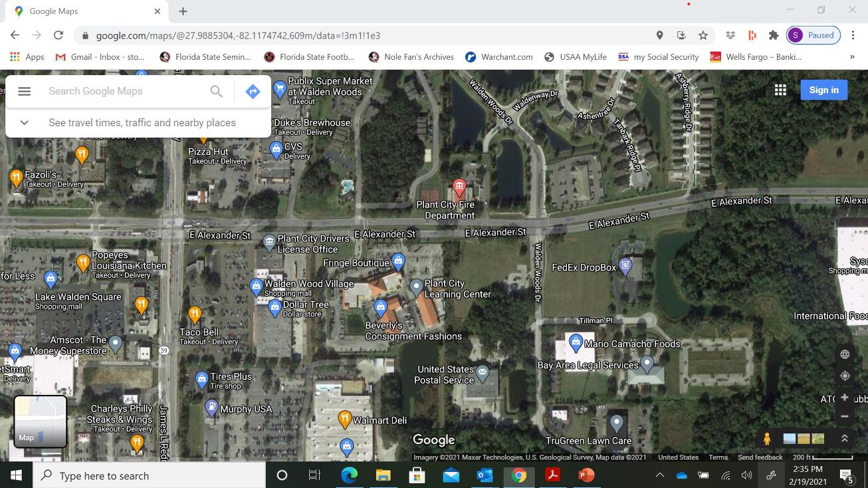Show hidden icons in the system tray
The width and height of the screenshot is (868, 488).
click(660, 475)
